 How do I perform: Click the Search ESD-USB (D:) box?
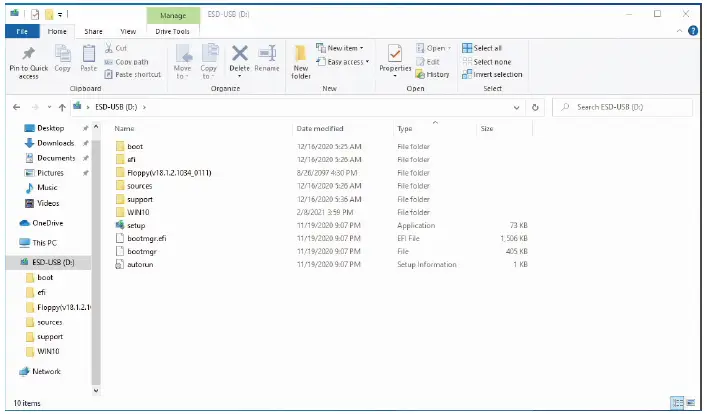[x=623, y=107]
